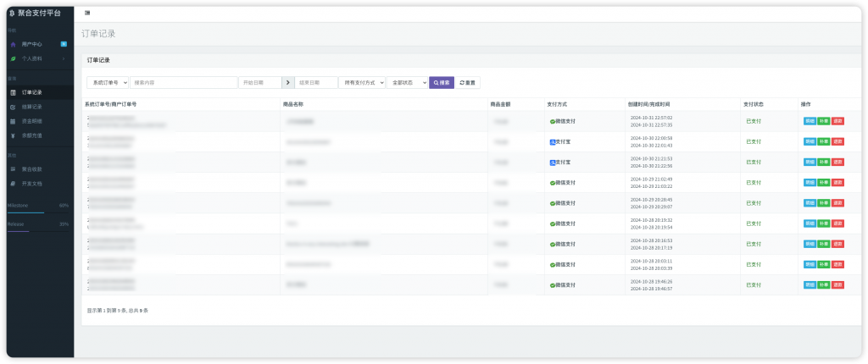Image resolution: width=868 pixels, height=364 pixels.
Task: Click 退款 for the 2024-10-28 20:16:53 order
Action: point(837,244)
